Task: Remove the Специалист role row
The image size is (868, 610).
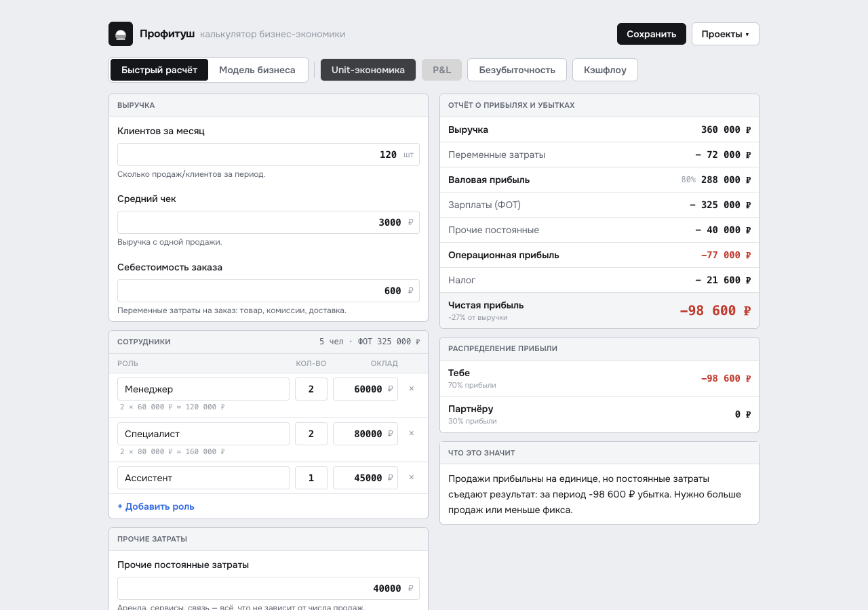Action: (x=411, y=434)
